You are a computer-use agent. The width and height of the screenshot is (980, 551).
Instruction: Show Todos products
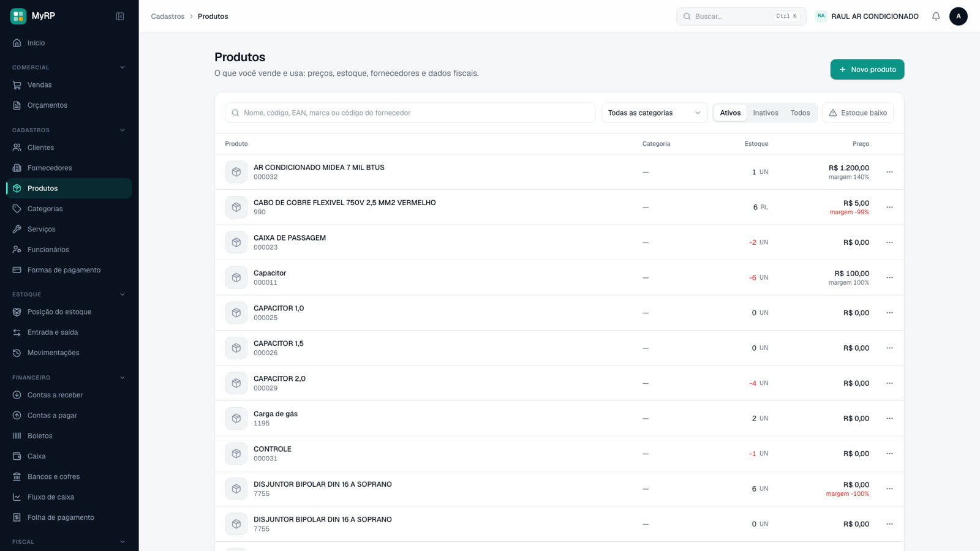(x=800, y=113)
